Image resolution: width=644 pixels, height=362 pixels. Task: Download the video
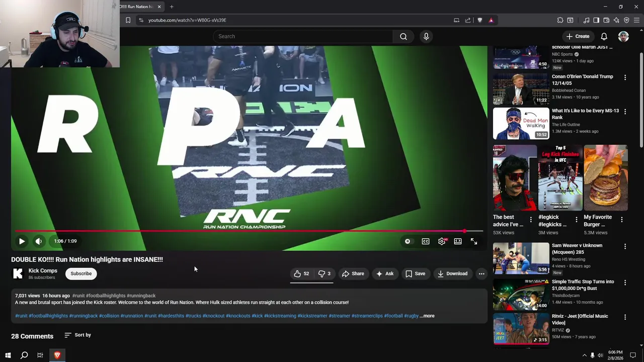[452, 274]
